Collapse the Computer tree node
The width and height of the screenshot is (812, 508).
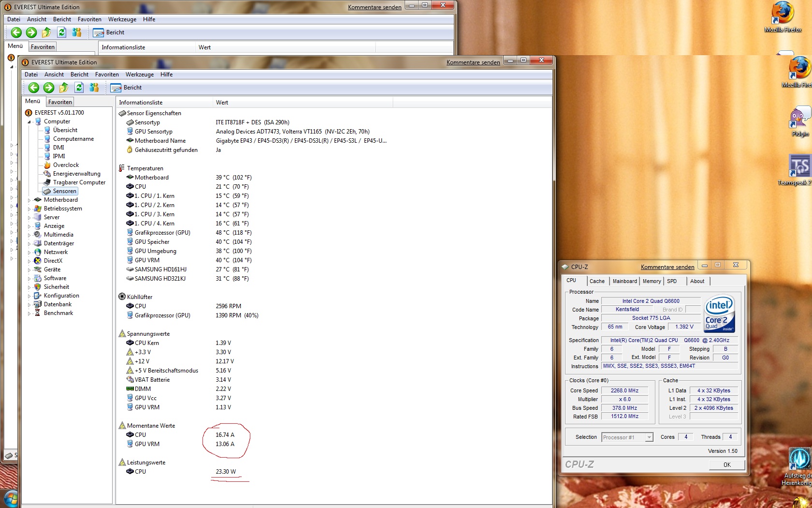(x=29, y=122)
